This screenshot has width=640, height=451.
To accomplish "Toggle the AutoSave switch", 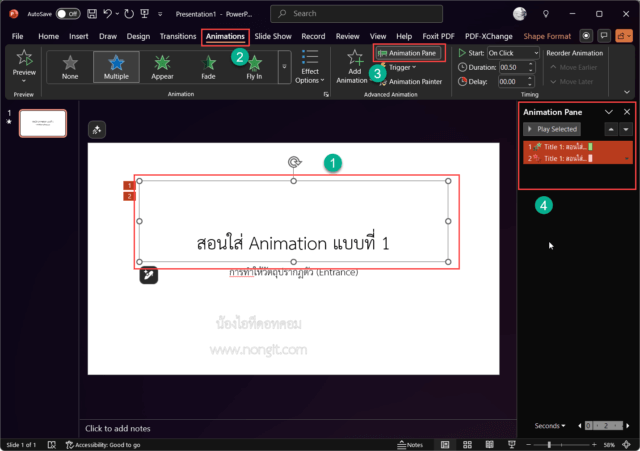I will 68,14.
